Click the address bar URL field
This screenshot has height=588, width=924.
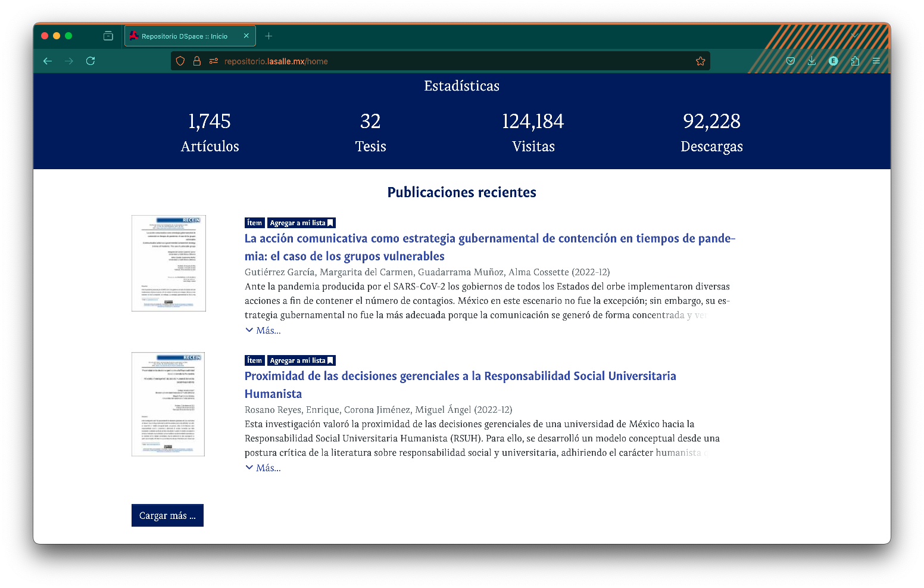452,61
